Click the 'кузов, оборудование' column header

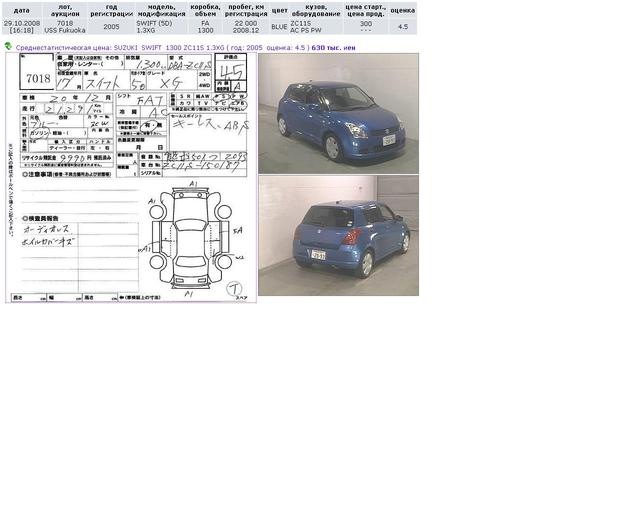(x=316, y=11)
